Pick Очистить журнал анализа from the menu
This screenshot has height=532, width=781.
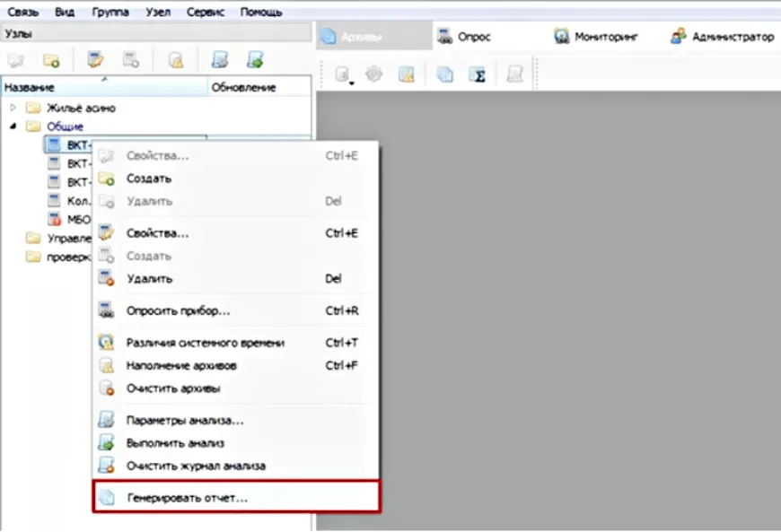[195, 466]
